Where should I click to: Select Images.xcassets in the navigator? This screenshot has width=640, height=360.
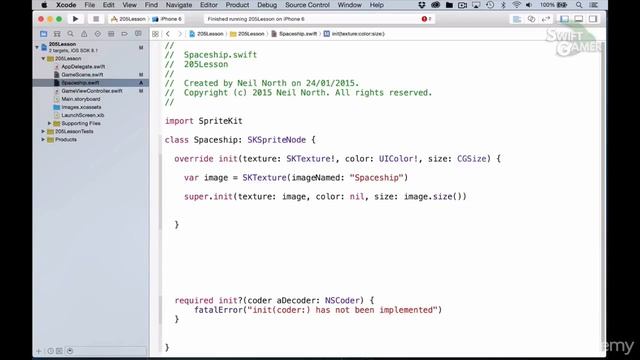pos(81,107)
